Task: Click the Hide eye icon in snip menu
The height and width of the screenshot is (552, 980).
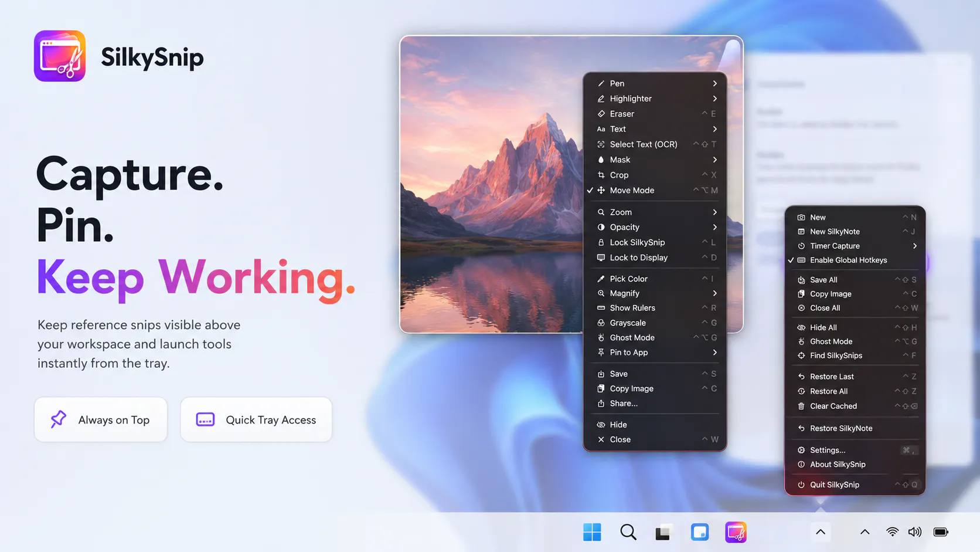Action: coord(601,425)
